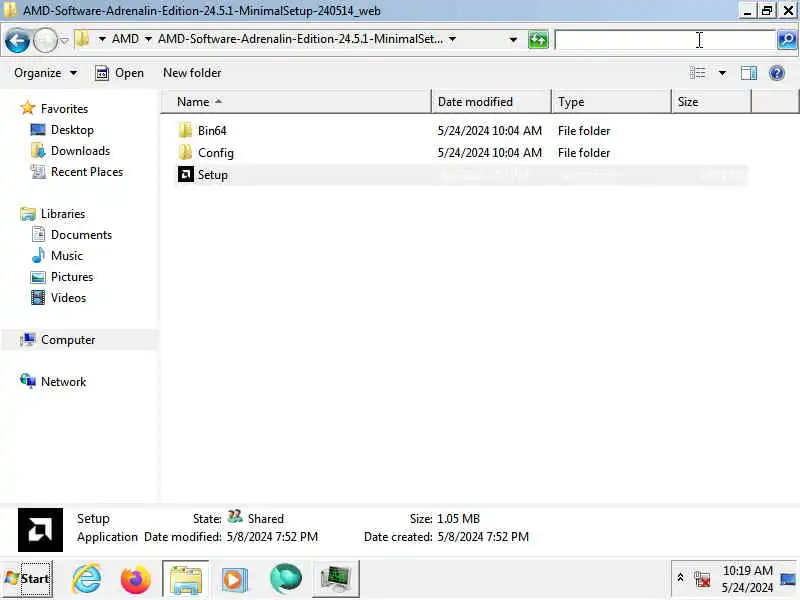Click the Open toolbar button

[120, 73]
